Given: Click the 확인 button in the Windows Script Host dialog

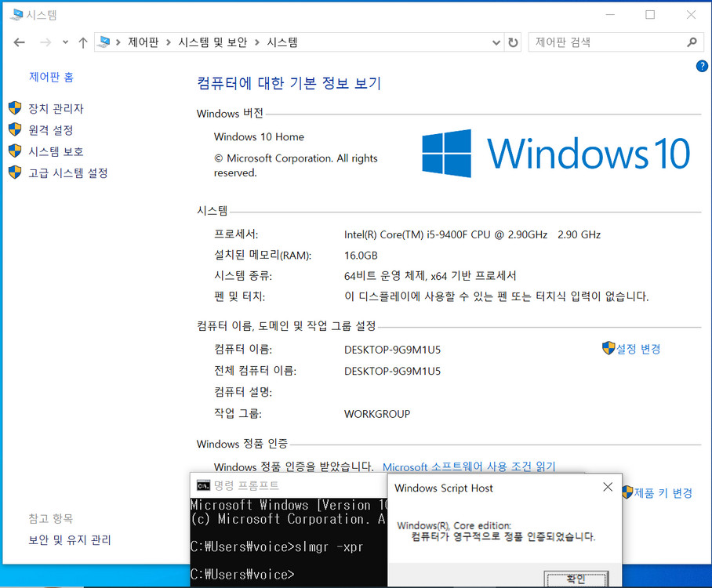Looking at the screenshot, I should tap(576, 580).
